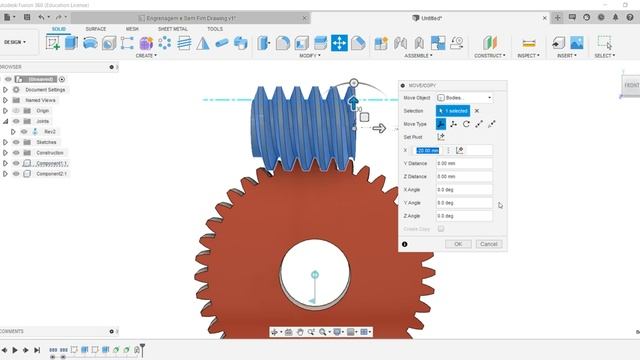Switch to the SURFACE tab

coord(96,29)
